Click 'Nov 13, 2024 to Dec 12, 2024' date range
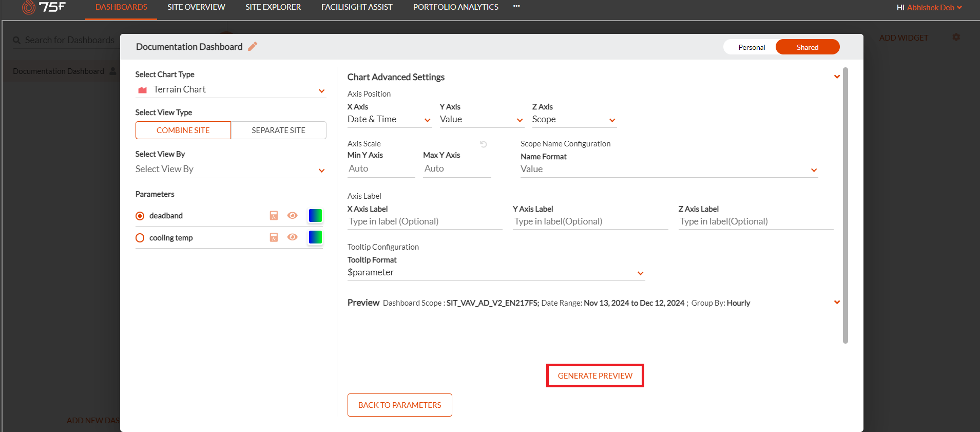980x432 pixels. pyautogui.click(x=634, y=303)
